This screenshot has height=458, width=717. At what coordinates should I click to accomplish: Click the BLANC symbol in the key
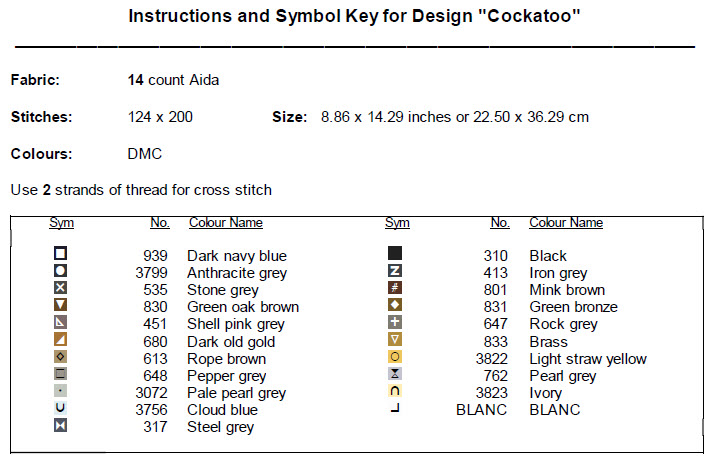click(395, 409)
